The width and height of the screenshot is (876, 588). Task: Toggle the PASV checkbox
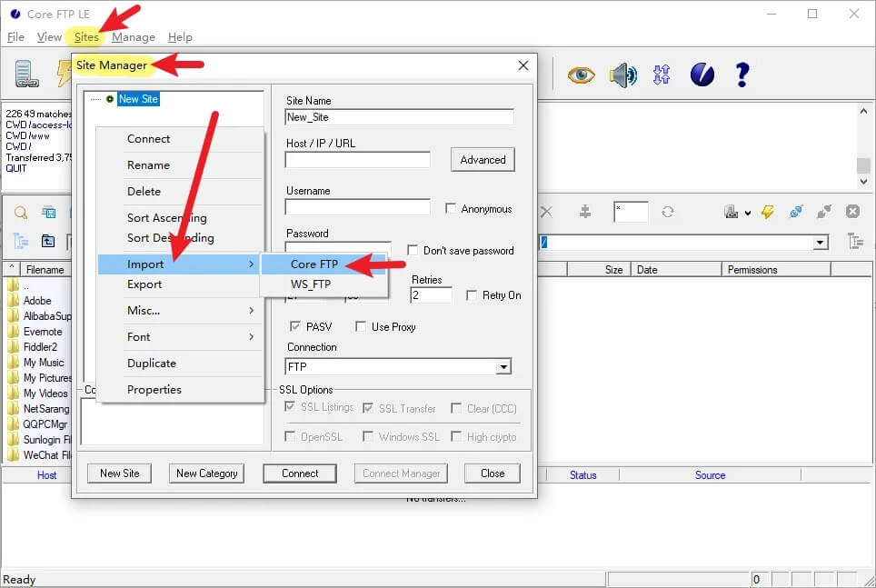(x=294, y=326)
